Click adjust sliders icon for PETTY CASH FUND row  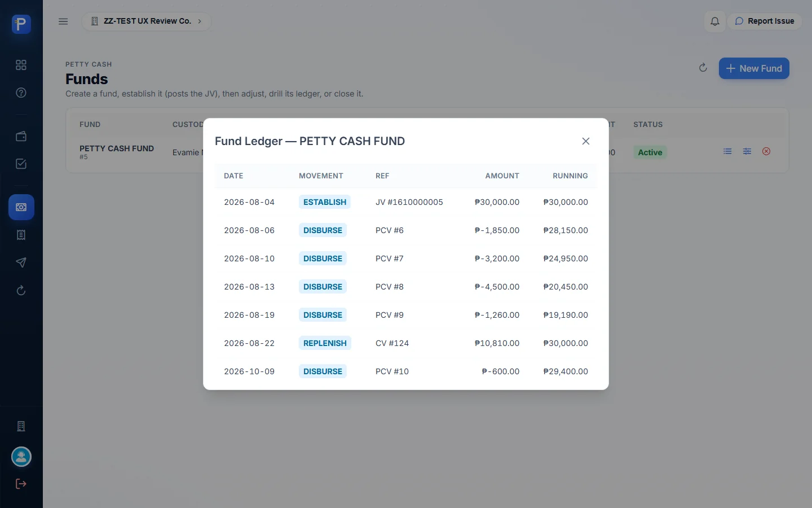point(747,151)
